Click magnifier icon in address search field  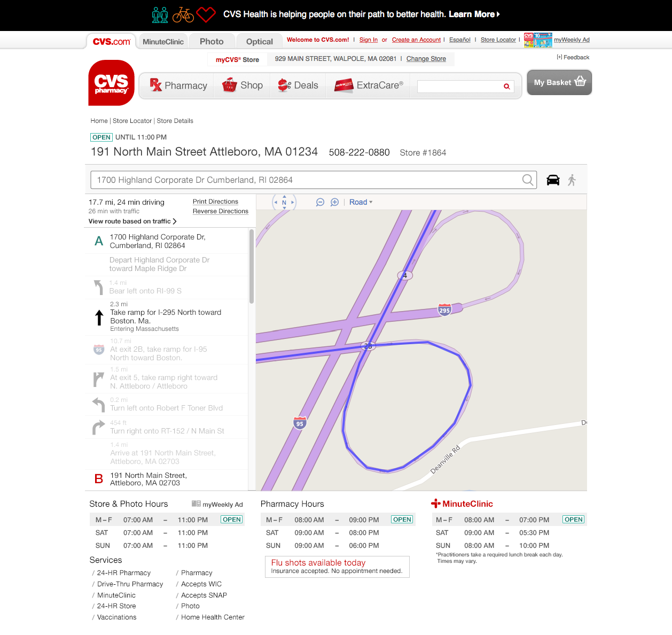(528, 180)
